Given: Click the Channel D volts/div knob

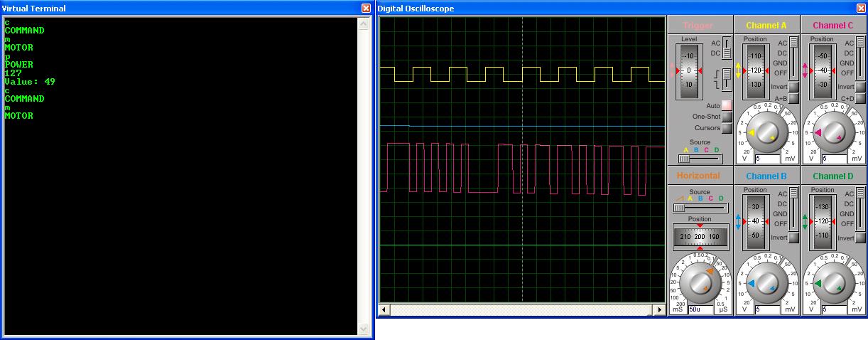Looking at the screenshot, I should click(832, 284).
